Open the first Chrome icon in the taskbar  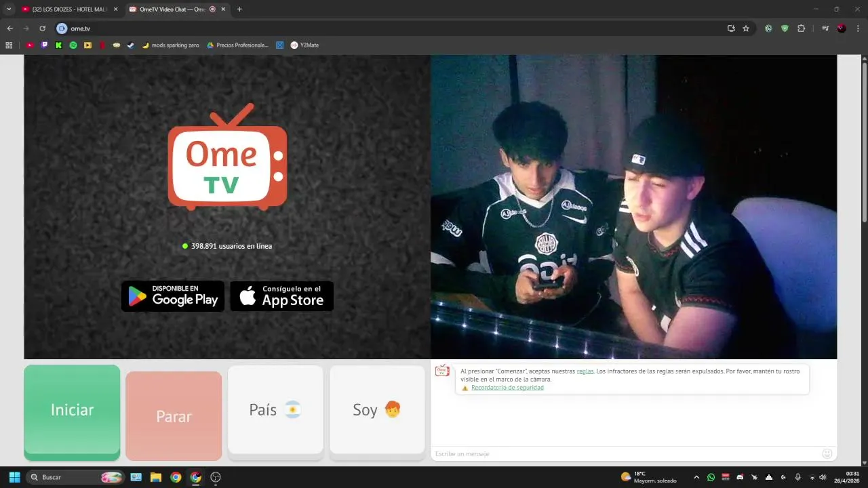(176, 477)
